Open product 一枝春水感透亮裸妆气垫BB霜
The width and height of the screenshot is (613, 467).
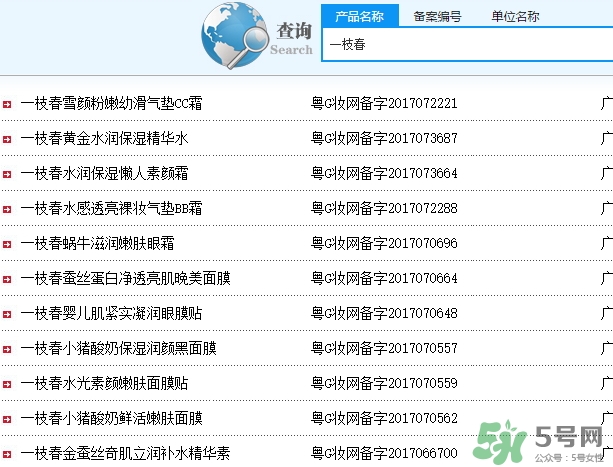112,208
